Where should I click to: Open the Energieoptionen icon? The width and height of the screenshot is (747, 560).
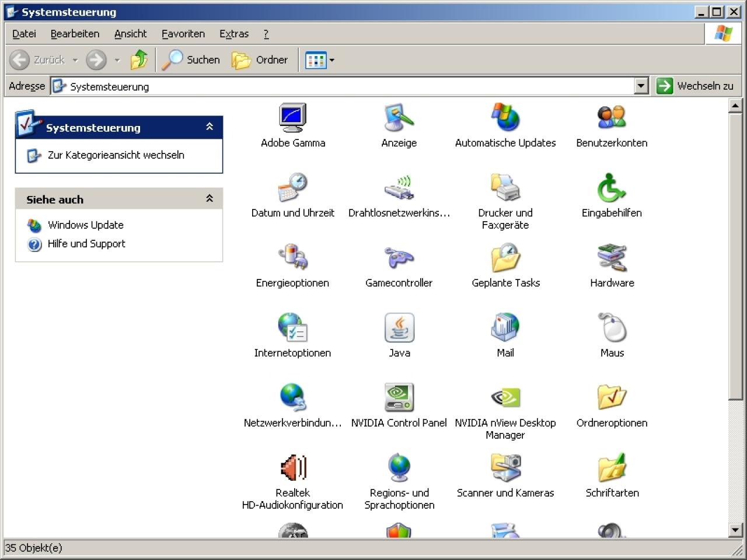click(293, 258)
